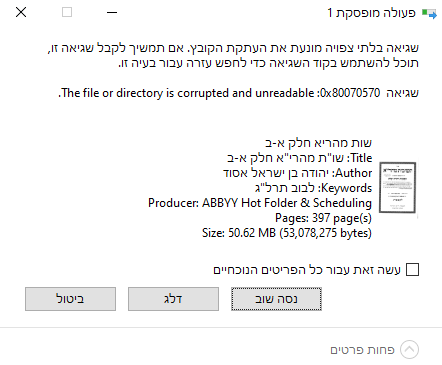Click the 'Size: 50.62 MB' detail line

(287, 233)
